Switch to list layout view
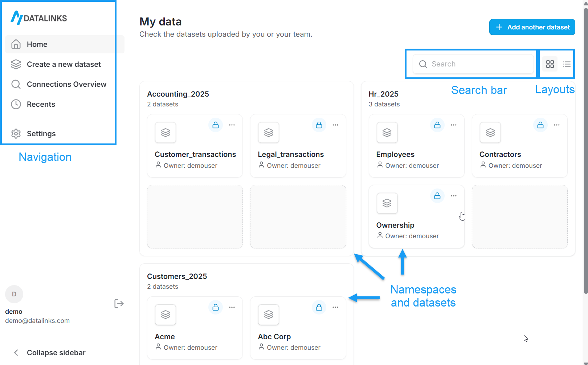The height and width of the screenshot is (365, 588). (567, 64)
